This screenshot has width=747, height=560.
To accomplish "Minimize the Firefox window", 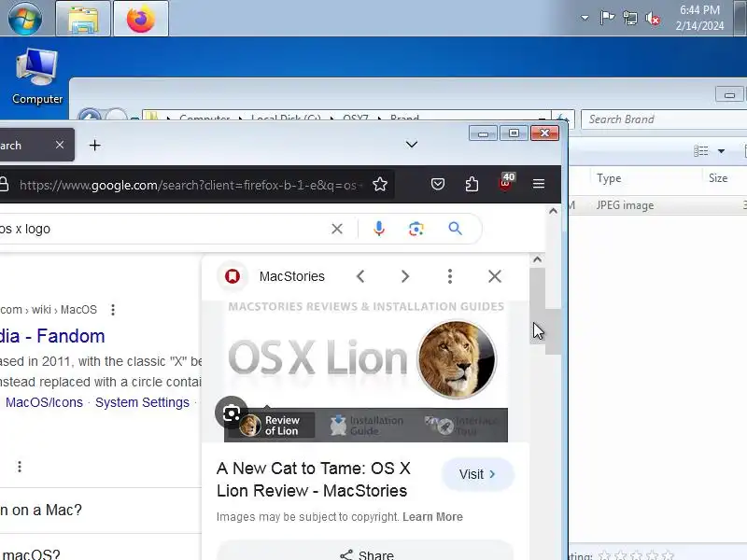I will click(x=483, y=133).
